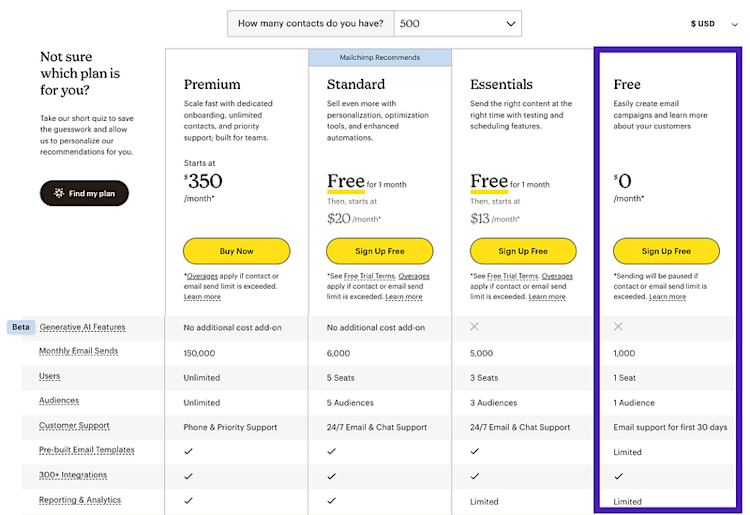
Task: Click the Buy Now button for Premium
Action: [x=236, y=251]
